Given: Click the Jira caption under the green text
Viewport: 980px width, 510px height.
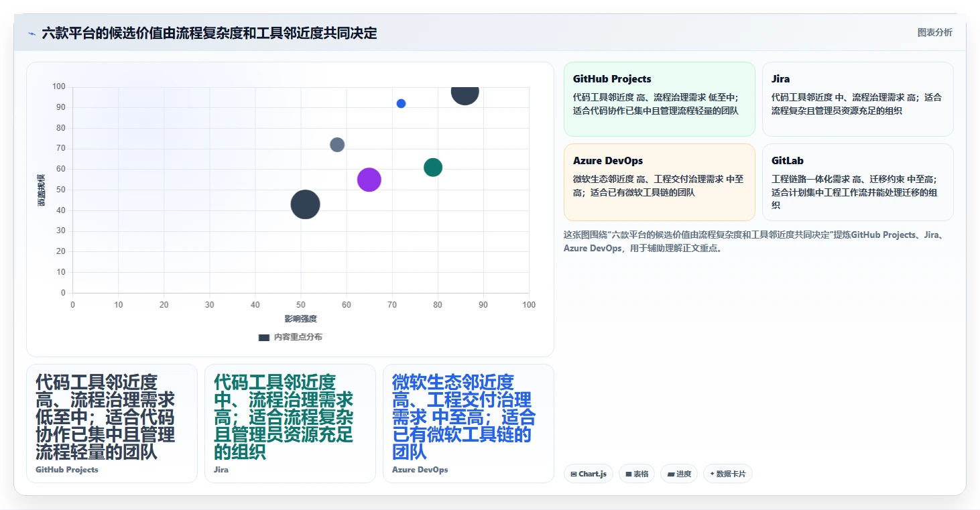Looking at the screenshot, I should coord(221,470).
